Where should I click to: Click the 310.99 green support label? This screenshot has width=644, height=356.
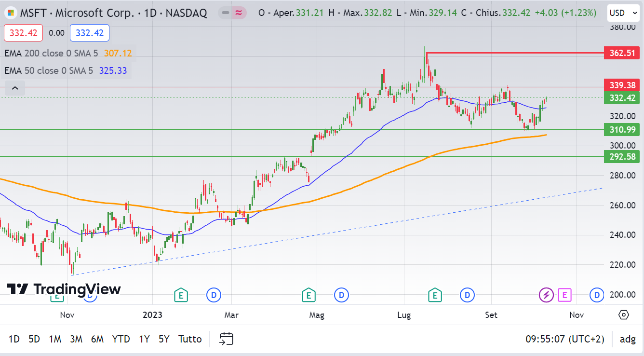[622, 129]
